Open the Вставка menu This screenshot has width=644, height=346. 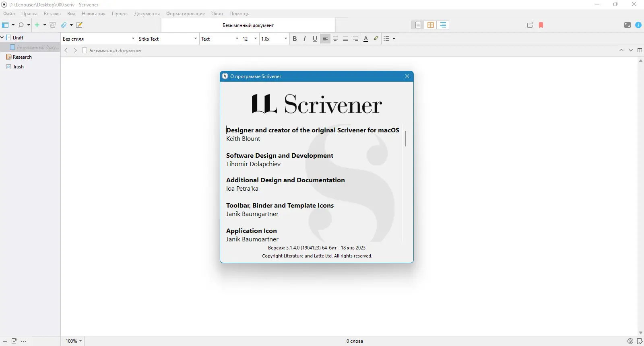52,14
